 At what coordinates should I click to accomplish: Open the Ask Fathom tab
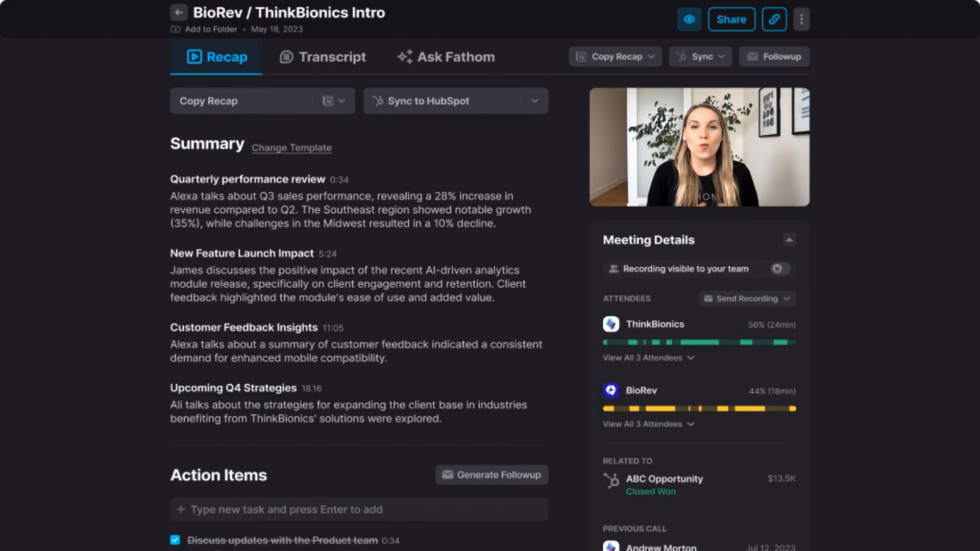(446, 57)
